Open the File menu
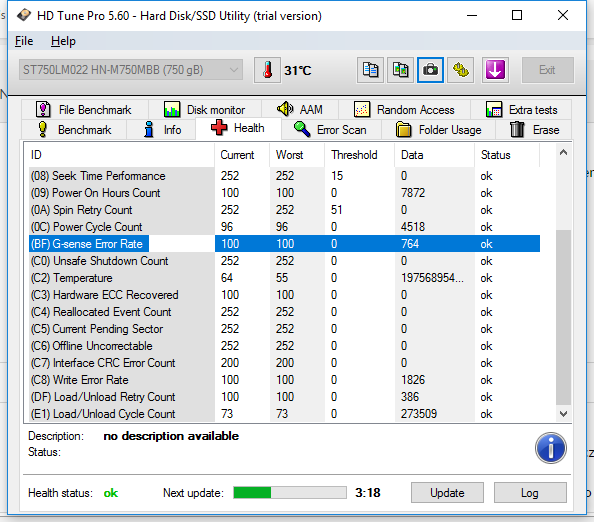594x522 pixels. [x=24, y=41]
